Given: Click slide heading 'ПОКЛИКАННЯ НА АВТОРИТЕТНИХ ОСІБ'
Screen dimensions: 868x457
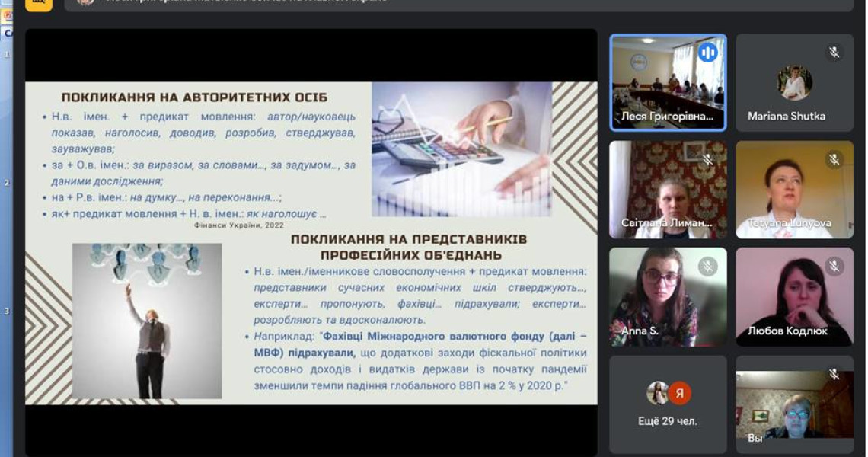Looking at the screenshot, I should coord(194,97).
